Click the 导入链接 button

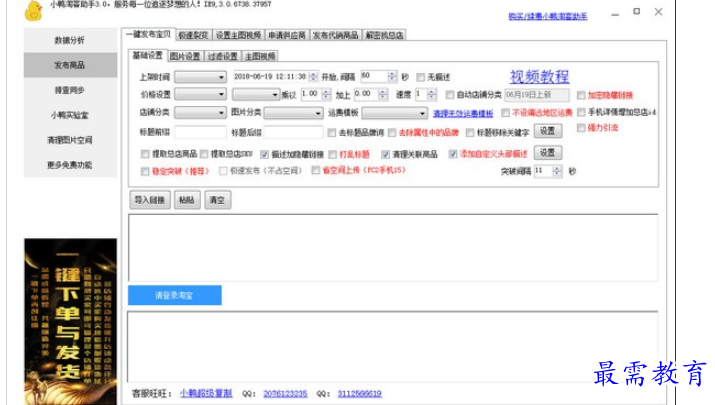(150, 200)
